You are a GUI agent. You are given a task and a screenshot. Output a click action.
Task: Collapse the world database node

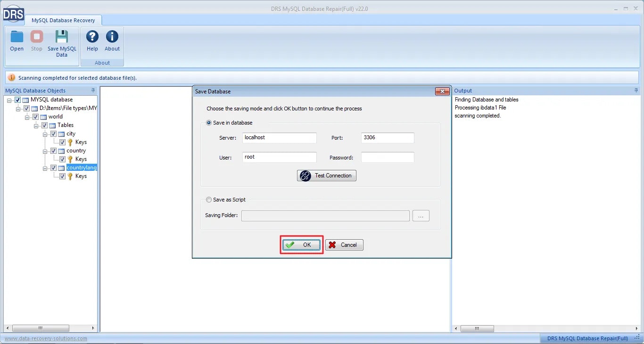click(27, 117)
